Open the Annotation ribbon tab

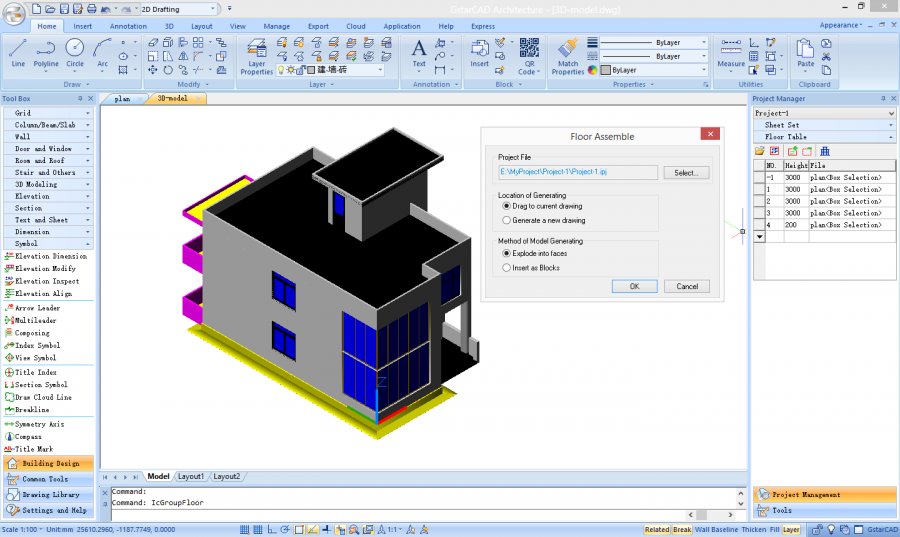tap(128, 26)
